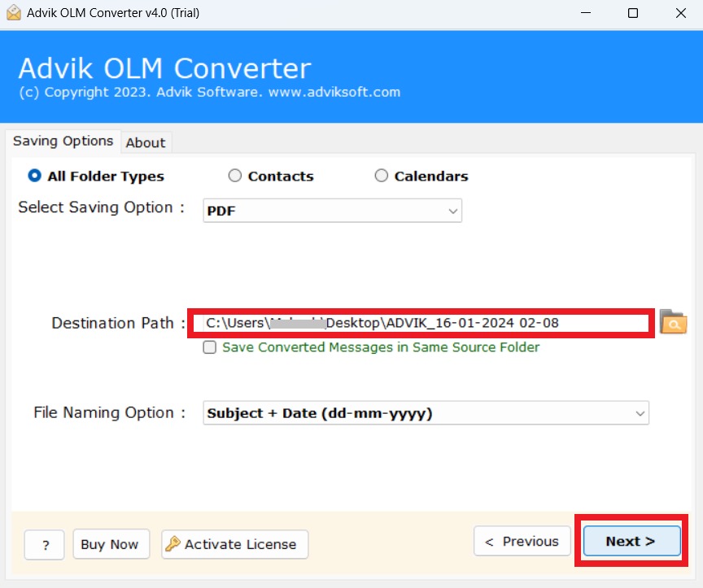Click the Advik envelope app icon
703x588 pixels.
[14, 12]
